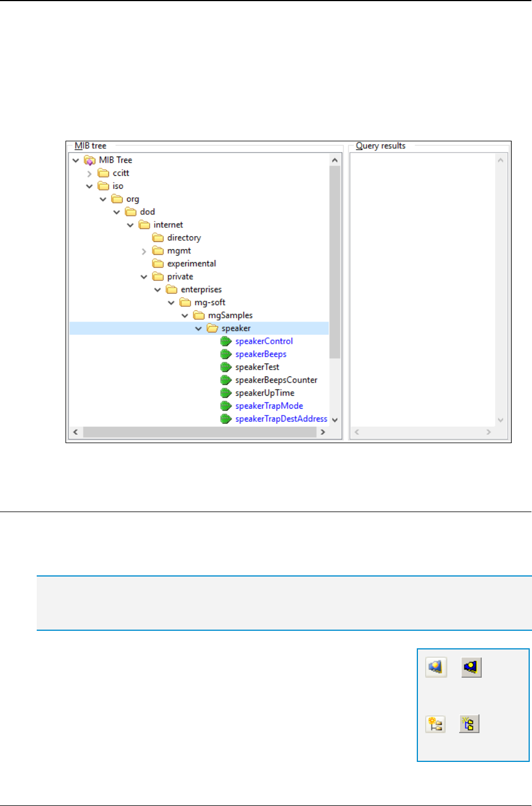The width and height of the screenshot is (532, 806).
Task: Click the green icon beside speakerUpTime
Action: (226, 393)
